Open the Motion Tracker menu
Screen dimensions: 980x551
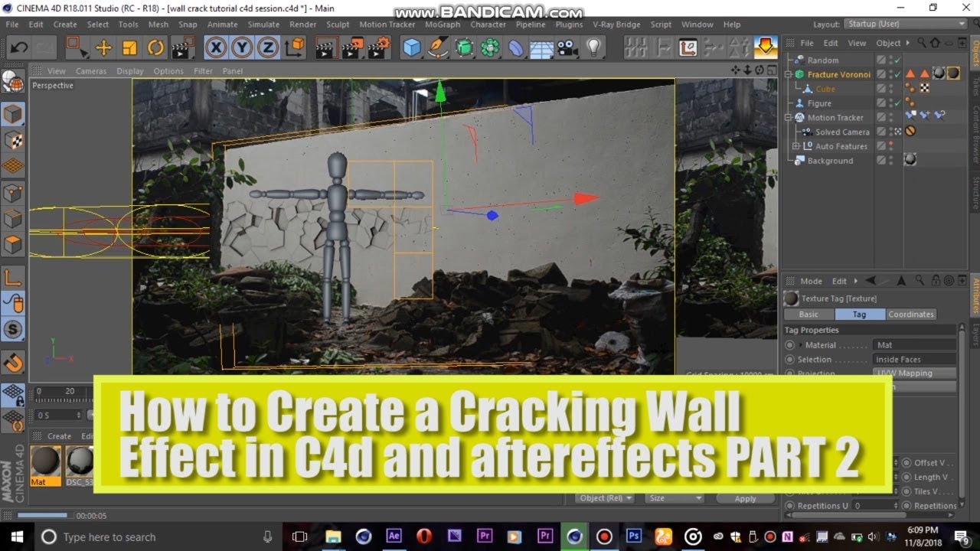[387, 24]
